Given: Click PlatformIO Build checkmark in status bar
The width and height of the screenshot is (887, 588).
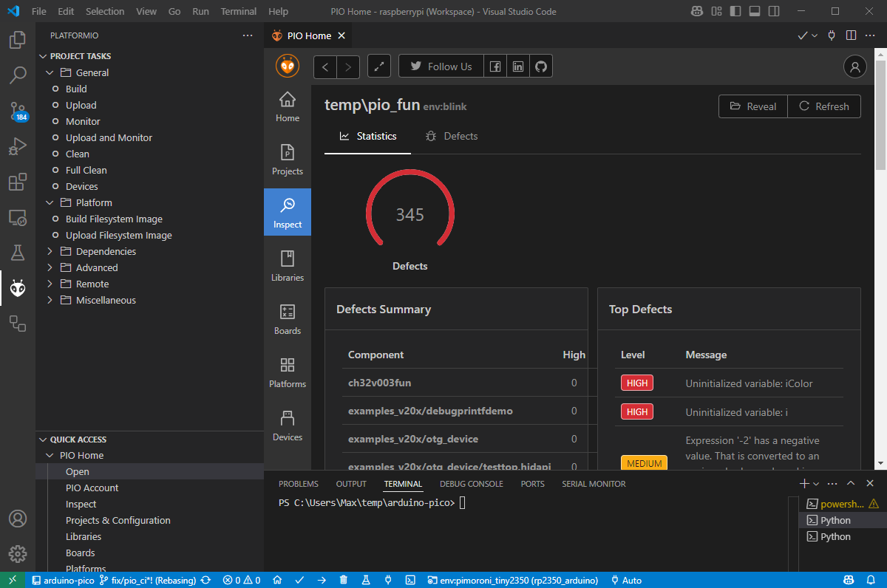Looking at the screenshot, I should 299,581.
